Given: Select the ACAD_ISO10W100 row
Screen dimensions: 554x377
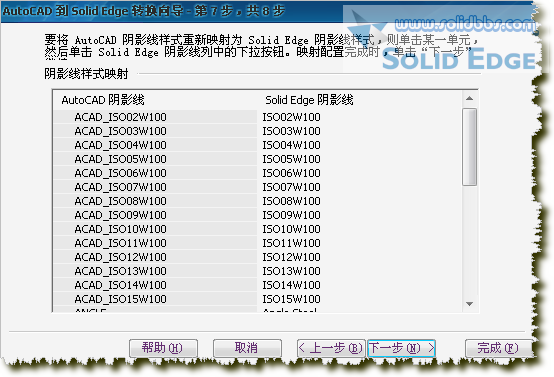Looking at the screenshot, I should coord(155,229).
